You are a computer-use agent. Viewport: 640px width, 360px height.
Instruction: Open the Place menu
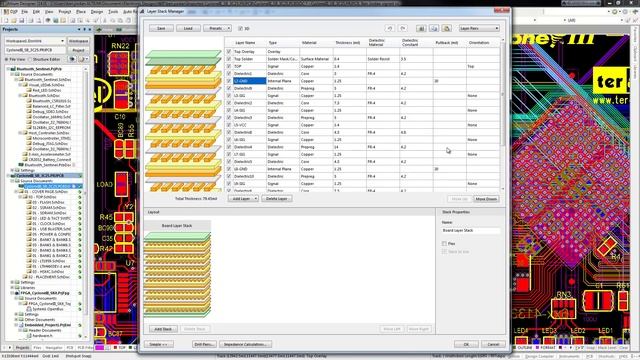81,12
